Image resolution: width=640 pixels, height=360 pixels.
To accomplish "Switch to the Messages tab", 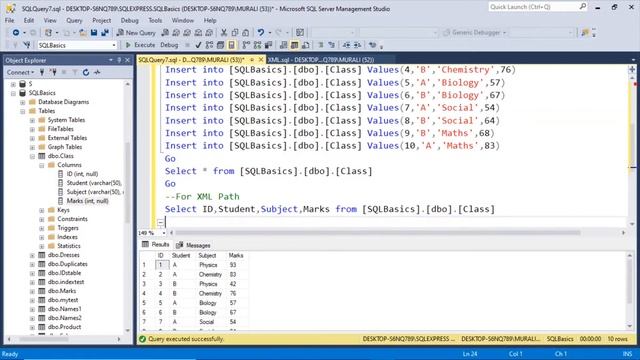I will 193,245.
